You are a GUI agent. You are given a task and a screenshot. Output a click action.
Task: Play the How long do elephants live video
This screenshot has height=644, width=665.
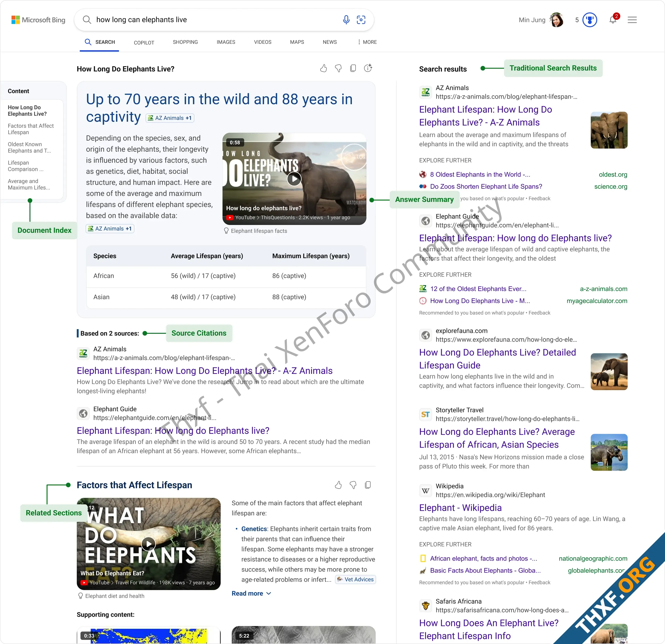tap(294, 179)
